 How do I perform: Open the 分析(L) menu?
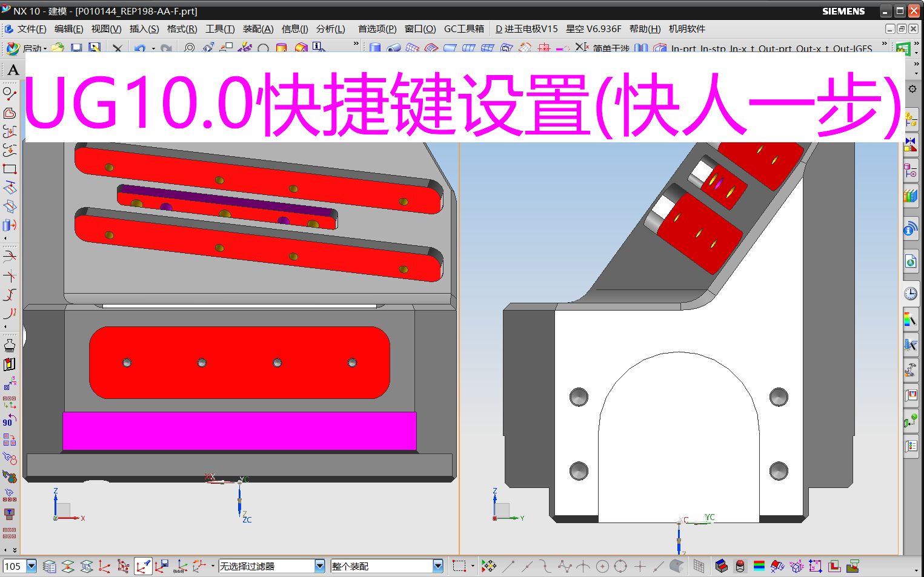(331, 28)
